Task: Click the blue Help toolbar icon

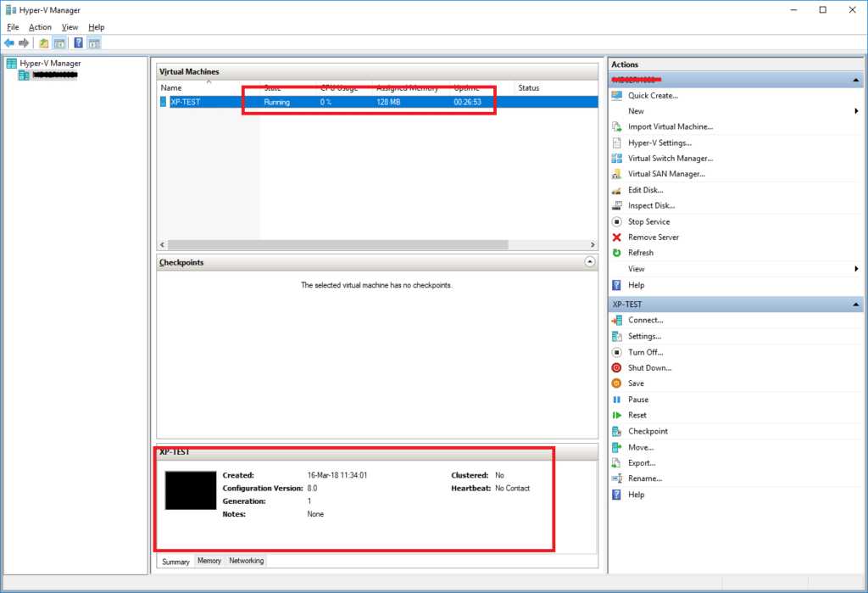Action: [79, 42]
